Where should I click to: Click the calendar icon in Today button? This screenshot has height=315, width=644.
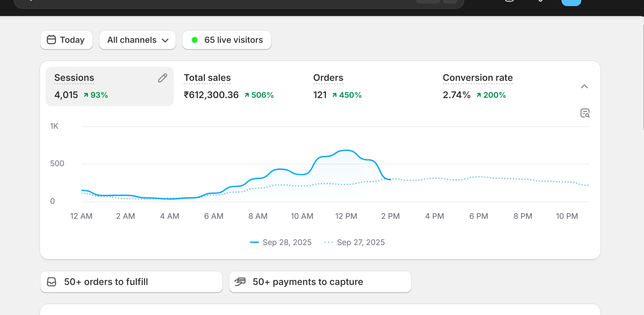(x=51, y=40)
